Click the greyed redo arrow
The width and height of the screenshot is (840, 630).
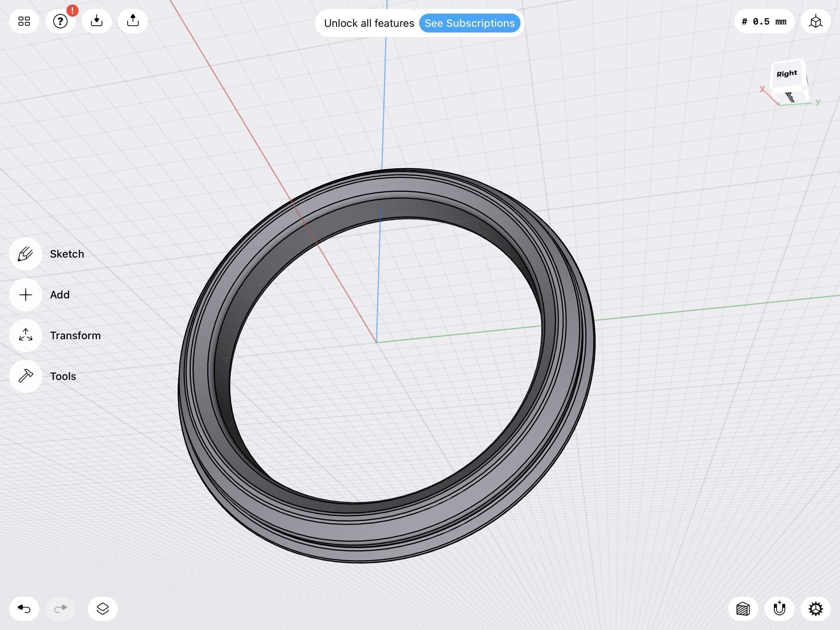click(x=60, y=609)
